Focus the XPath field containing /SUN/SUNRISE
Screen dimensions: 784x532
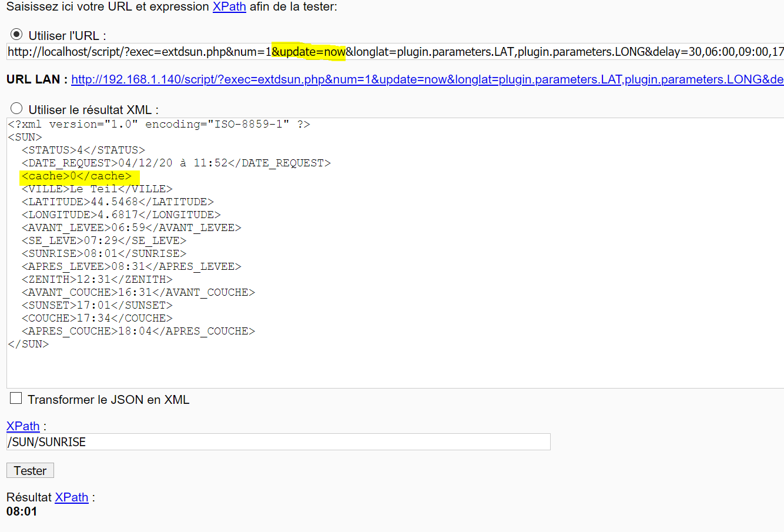click(x=278, y=442)
